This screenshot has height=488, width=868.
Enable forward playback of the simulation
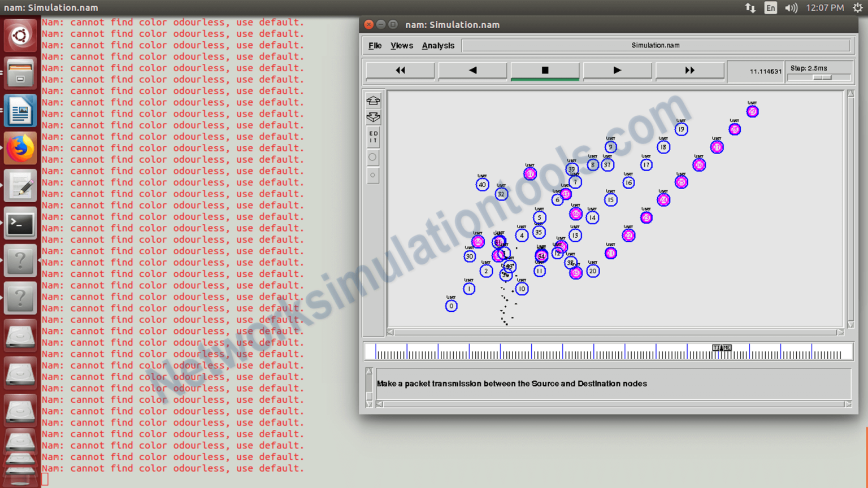(x=617, y=69)
